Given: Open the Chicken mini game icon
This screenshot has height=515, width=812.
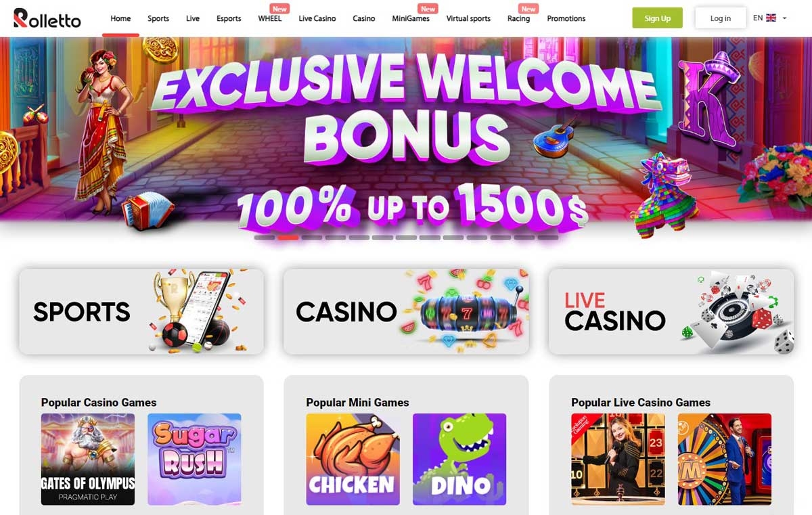Looking at the screenshot, I should click(x=353, y=460).
